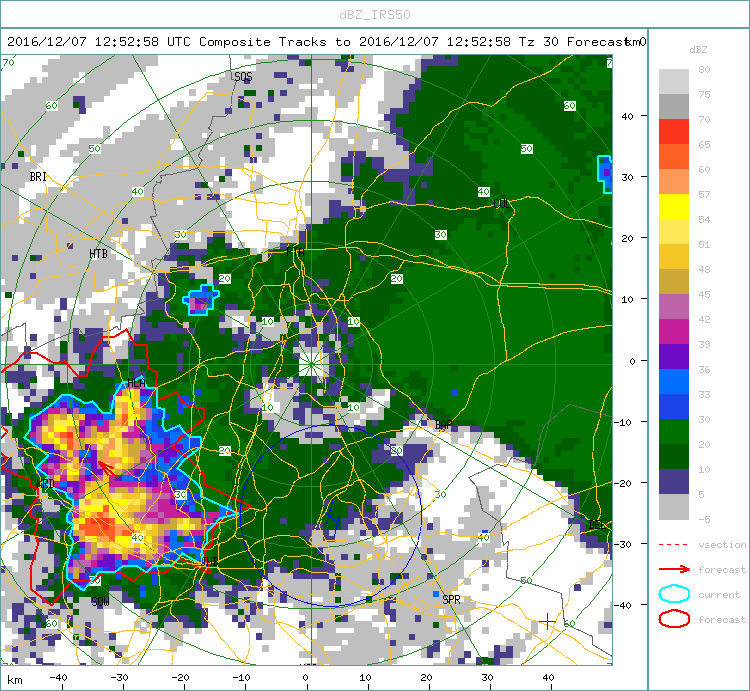Click the dBZ_IRS50 title text
This screenshot has height=691, width=750.
coord(375,15)
